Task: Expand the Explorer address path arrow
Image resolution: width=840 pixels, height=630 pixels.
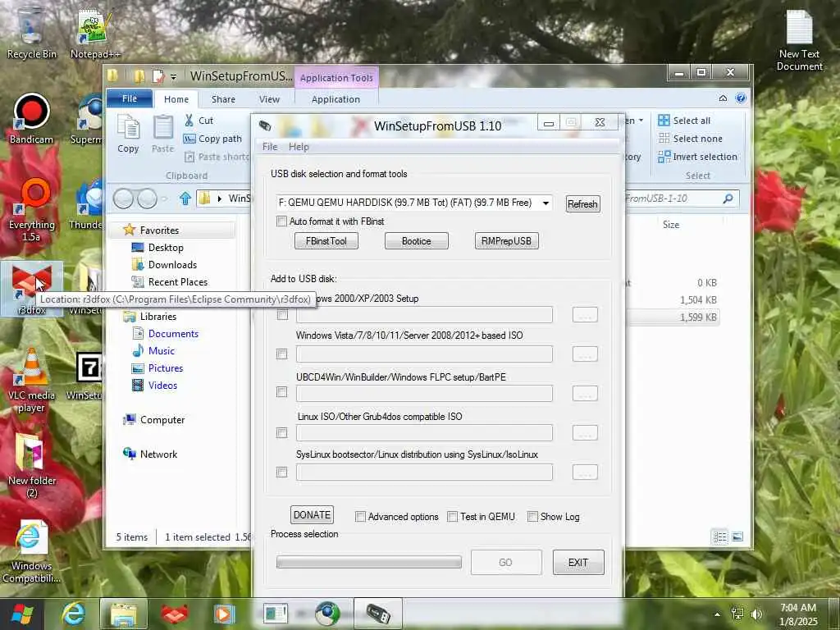Action: [220, 199]
